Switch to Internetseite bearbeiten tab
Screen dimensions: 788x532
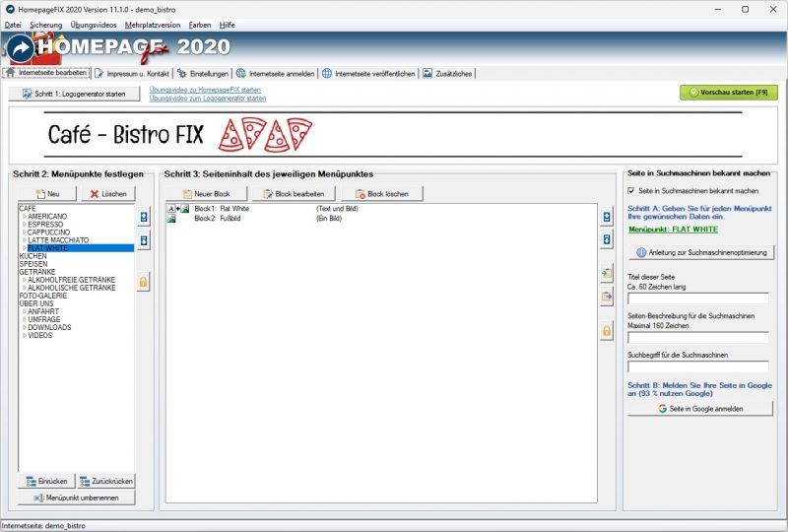(x=46, y=73)
